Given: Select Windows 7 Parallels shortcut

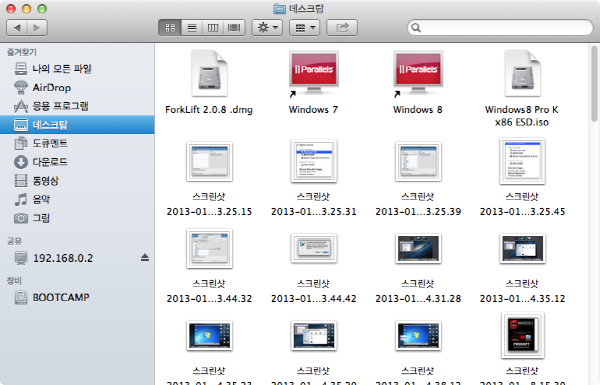Looking at the screenshot, I should (x=314, y=73).
